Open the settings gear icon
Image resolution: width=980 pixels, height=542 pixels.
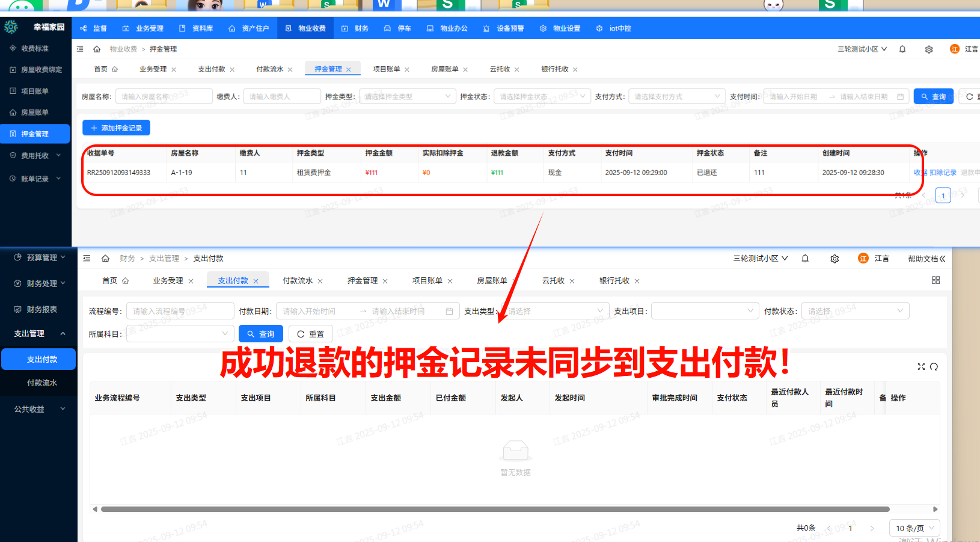click(929, 49)
